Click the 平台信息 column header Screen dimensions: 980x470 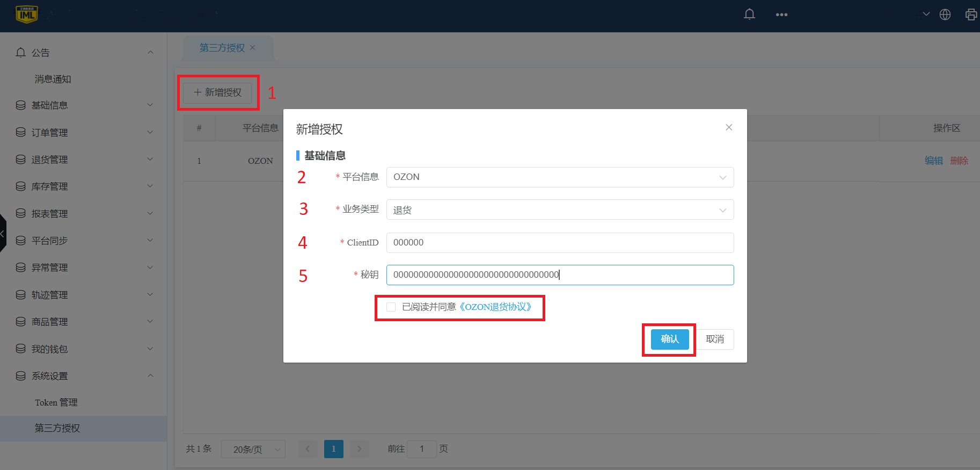tap(260, 128)
